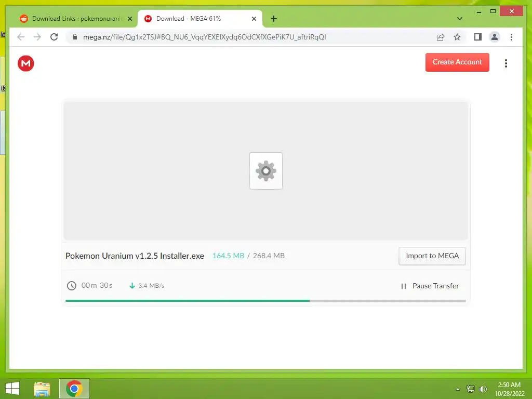Switch to Download Links pokemonuranium tab
Viewport: 532px width, 399px height.
click(76, 19)
